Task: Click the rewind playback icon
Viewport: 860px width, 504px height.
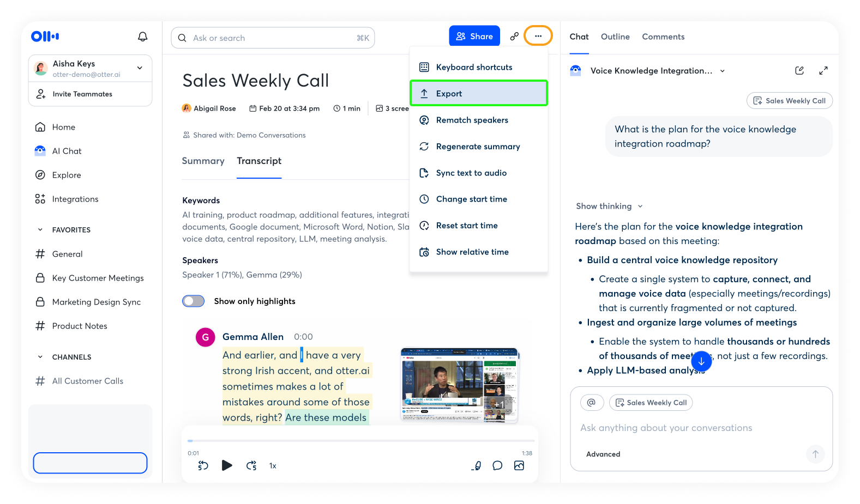Action: click(203, 465)
